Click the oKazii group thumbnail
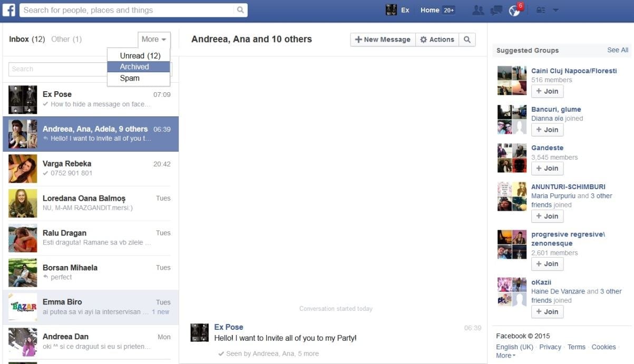 click(x=512, y=292)
